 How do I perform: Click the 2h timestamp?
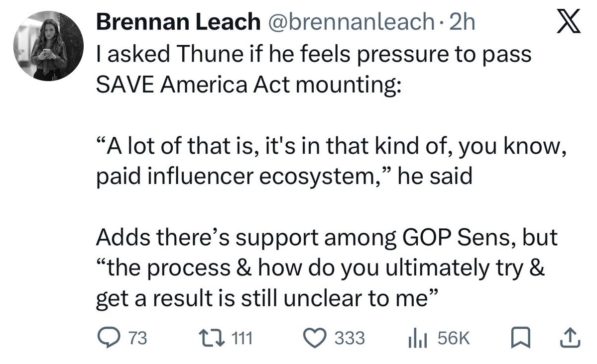(462, 22)
